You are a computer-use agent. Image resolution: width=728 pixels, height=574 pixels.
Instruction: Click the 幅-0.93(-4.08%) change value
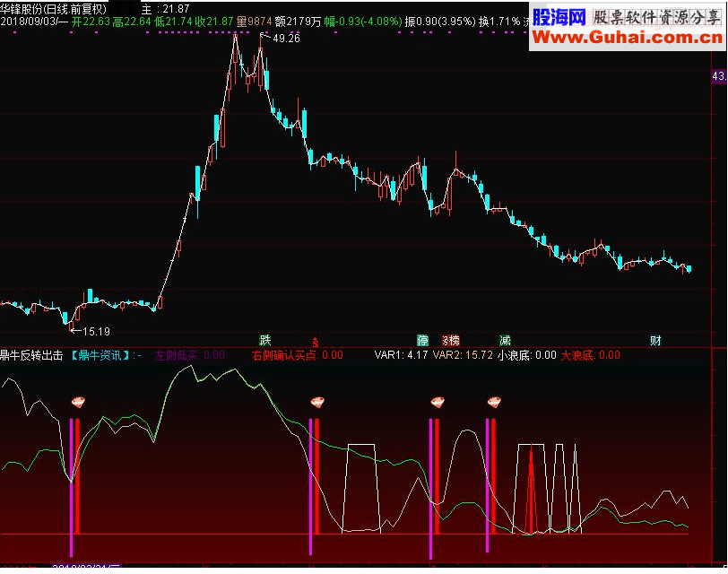tap(363, 22)
